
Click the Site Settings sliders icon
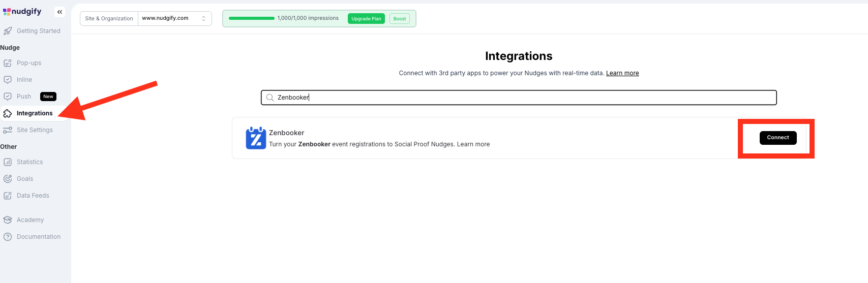point(8,130)
